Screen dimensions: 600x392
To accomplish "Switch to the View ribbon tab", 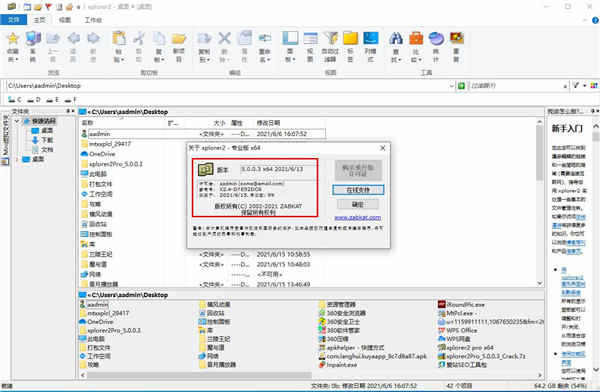I will tap(65, 20).
